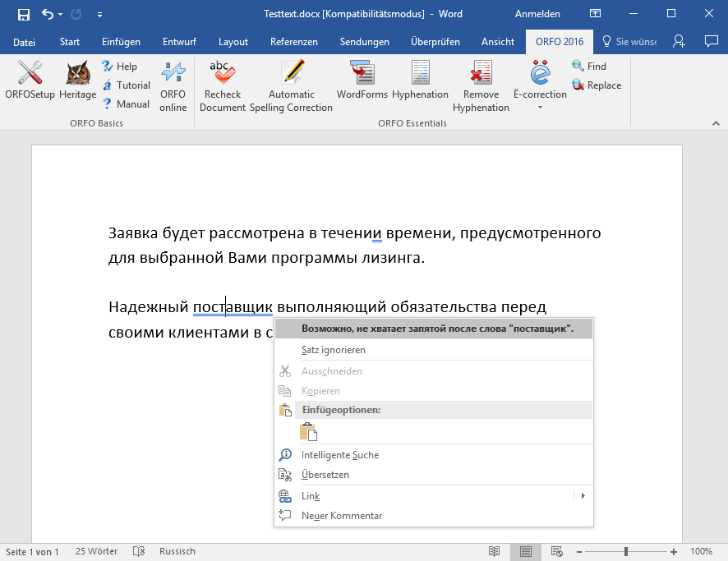The image size is (728, 561).
Task: Toggle proofing status icon in status bar
Action: click(139, 551)
